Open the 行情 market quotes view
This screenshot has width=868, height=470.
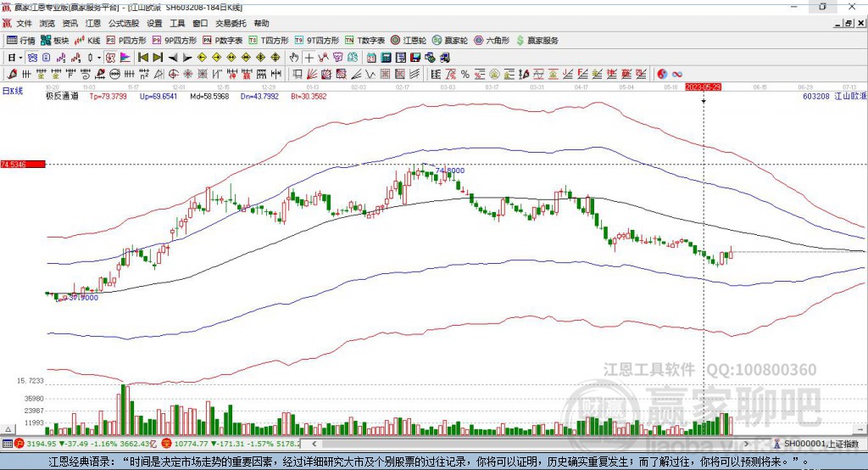click(x=20, y=41)
